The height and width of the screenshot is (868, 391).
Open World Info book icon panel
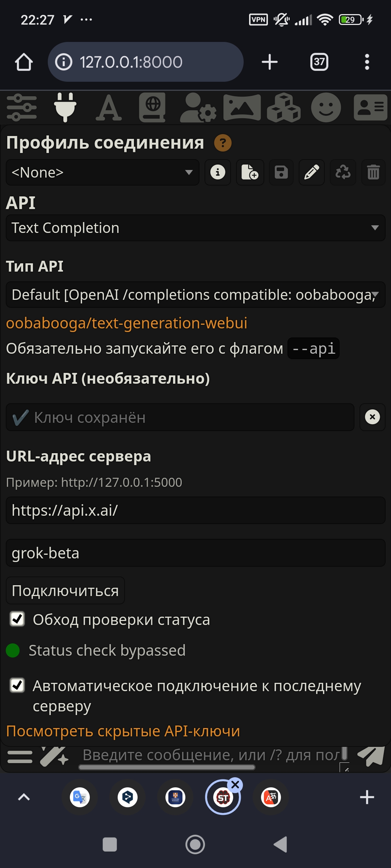pyautogui.click(x=152, y=107)
